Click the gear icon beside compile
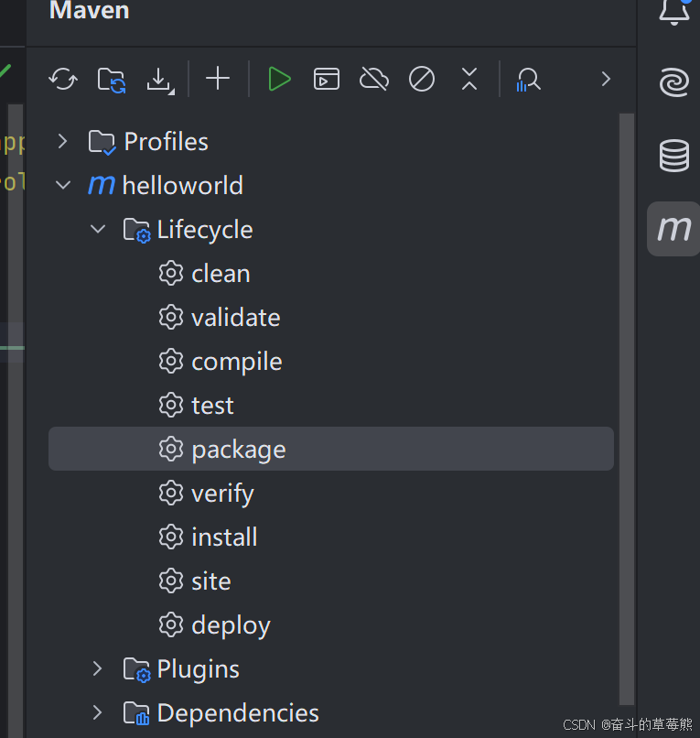 [x=171, y=361]
